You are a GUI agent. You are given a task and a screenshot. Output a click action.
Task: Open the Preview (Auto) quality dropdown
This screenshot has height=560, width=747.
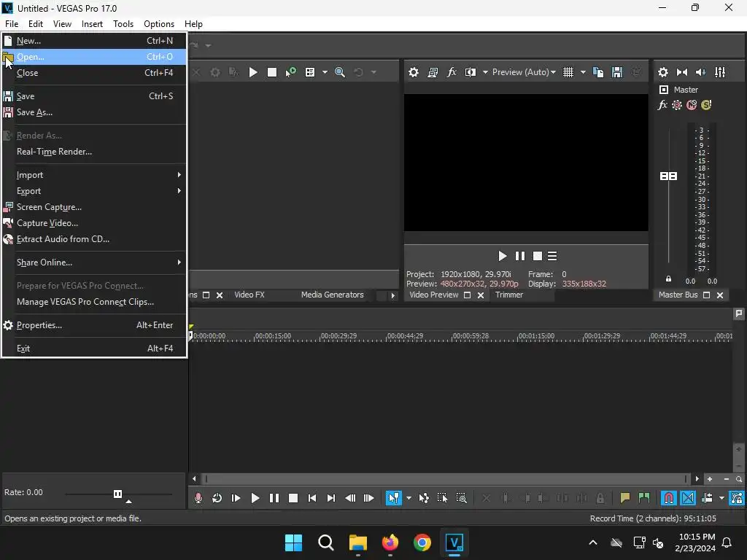524,72
